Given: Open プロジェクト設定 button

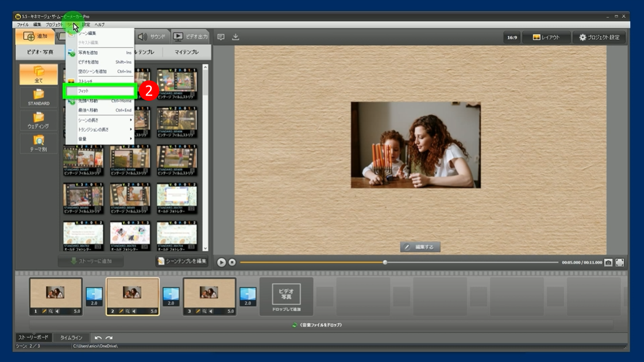Looking at the screenshot, I should (x=599, y=37).
